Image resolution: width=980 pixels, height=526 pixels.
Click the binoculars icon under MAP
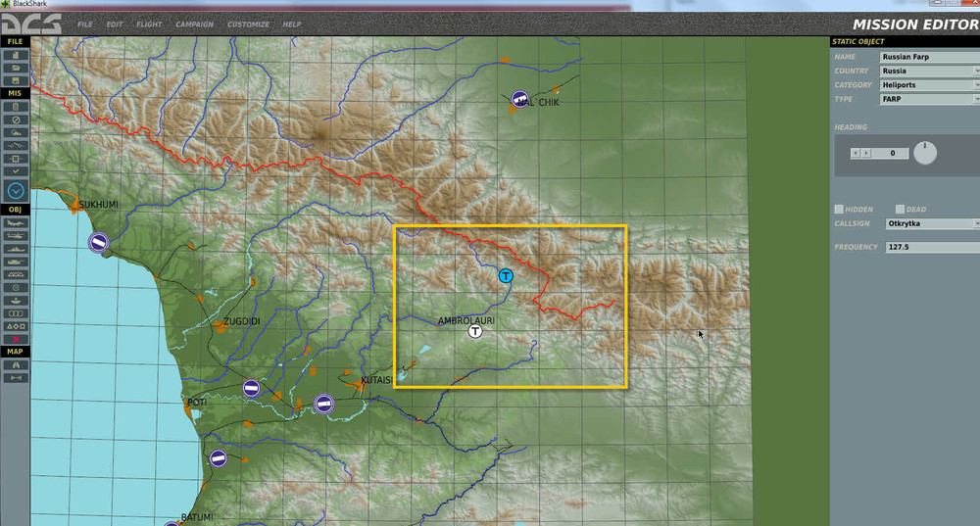pyautogui.click(x=16, y=364)
